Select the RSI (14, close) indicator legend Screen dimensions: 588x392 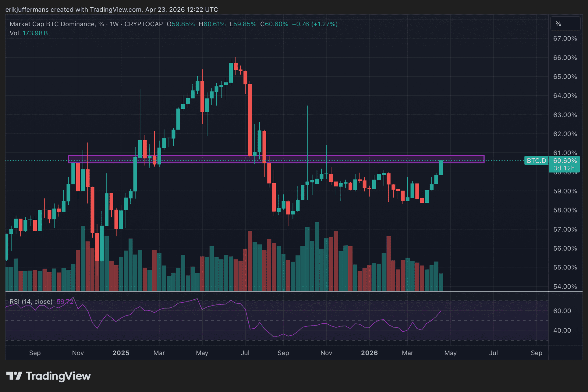(30, 301)
